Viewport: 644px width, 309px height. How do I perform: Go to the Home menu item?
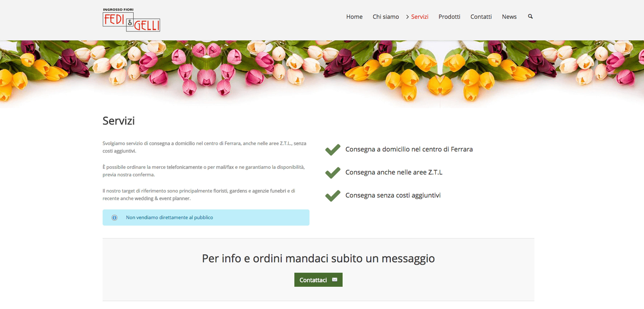[354, 17]
